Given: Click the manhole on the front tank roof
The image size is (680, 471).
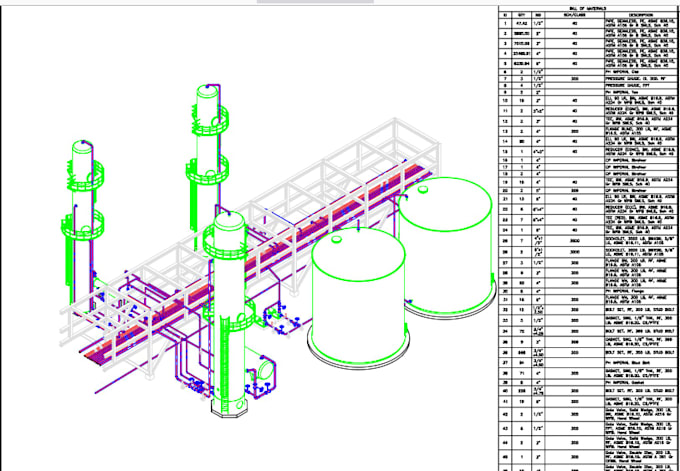Looking at the screenshot, I should coord(337,239).
